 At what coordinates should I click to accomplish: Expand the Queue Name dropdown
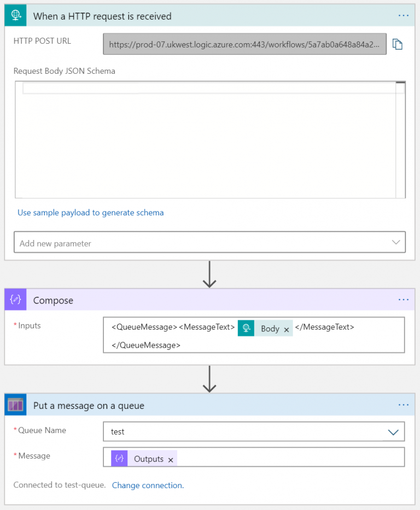click(393, 431)
